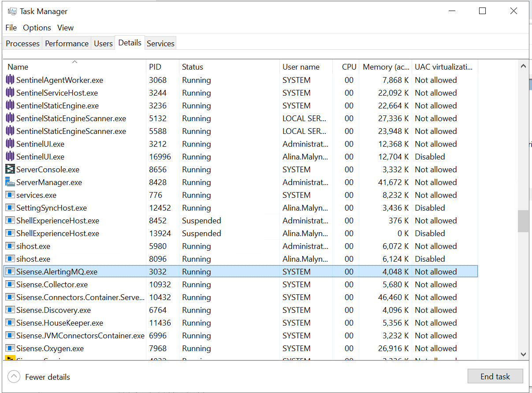The image size is (532, 393).
Task: Click icon of SentinelStaticEngineScanner.exe with PID 5588
Action: pos(10,131)
